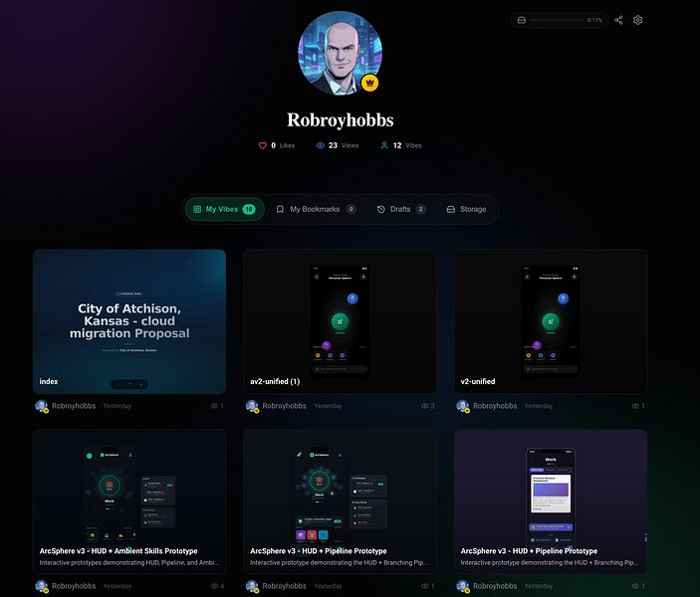
Task: Click the view count eye on index card
Action: point(214,406)
